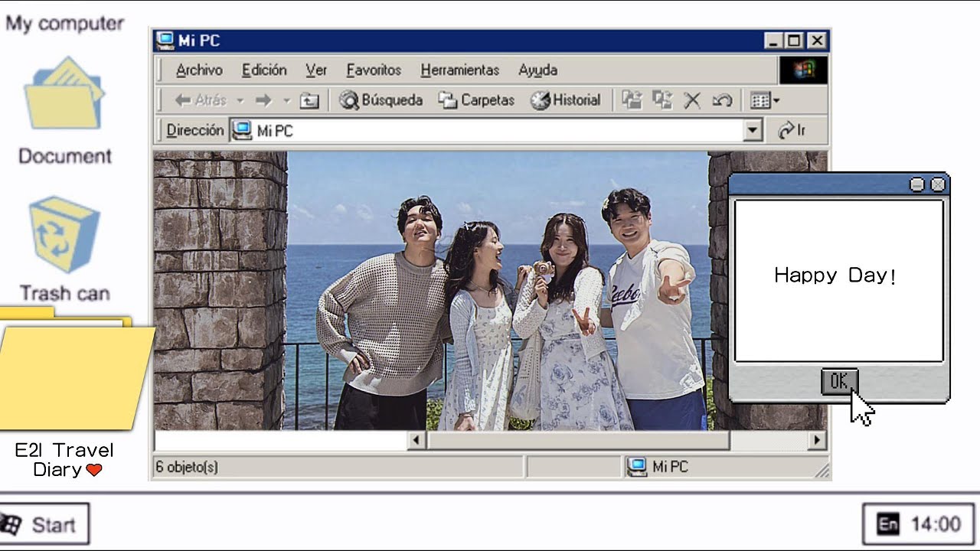Expand the Dirección address dropdown
Viewport: 980px width, 551px height.
tap(753, 131)
